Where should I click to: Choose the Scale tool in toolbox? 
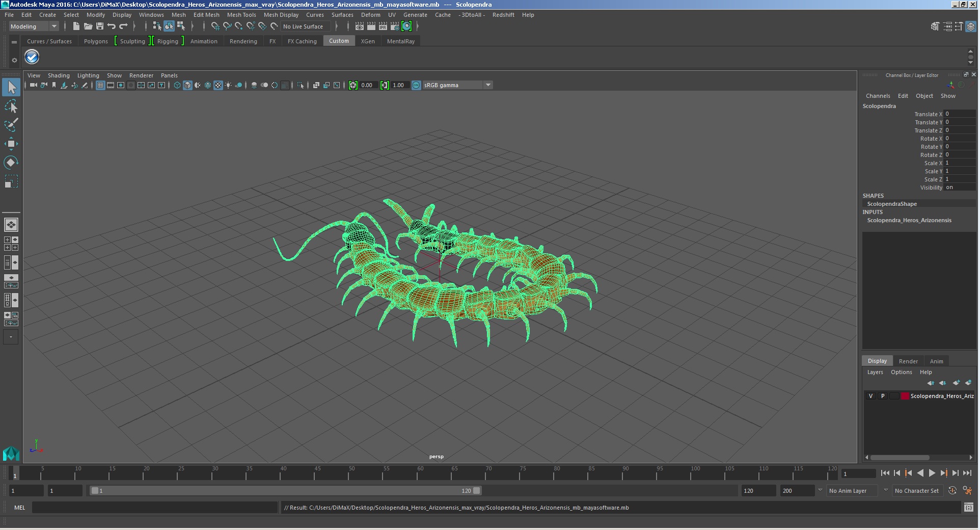(11, 181)
